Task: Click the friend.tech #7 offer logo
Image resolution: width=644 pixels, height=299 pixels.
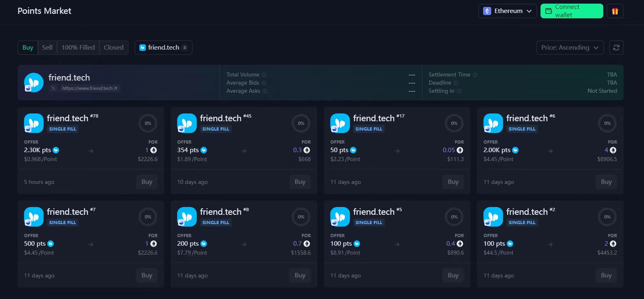Action: 34,217
